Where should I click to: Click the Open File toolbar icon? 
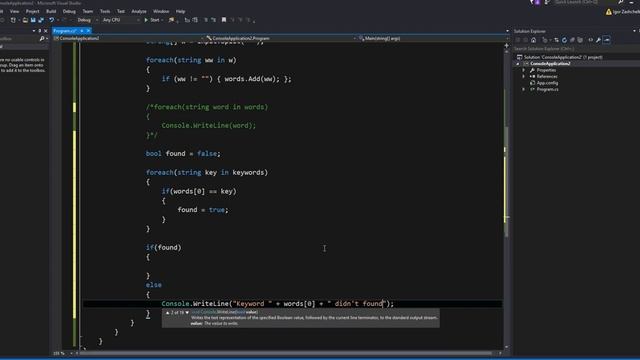click(25, 20)
